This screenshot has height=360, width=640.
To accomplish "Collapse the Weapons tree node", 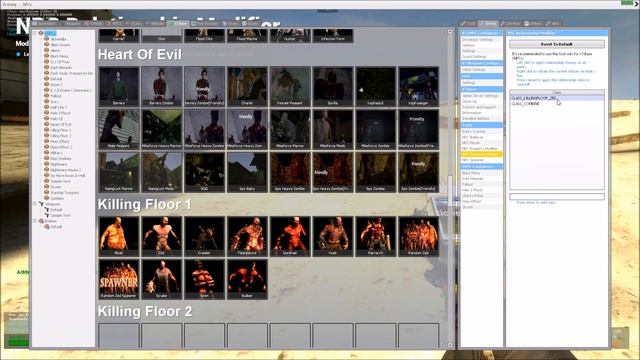I will [35, 204].
